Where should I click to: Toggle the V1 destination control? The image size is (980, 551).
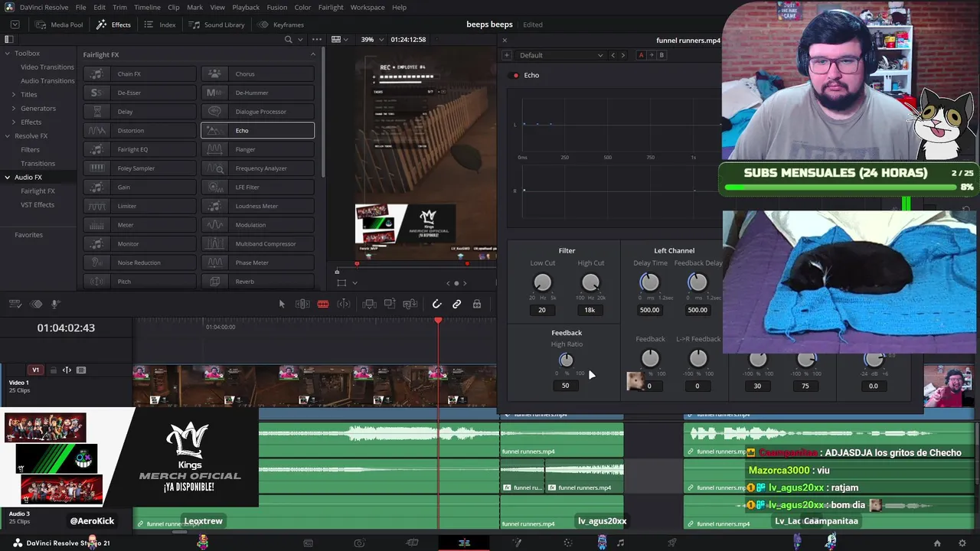(35, 370)
